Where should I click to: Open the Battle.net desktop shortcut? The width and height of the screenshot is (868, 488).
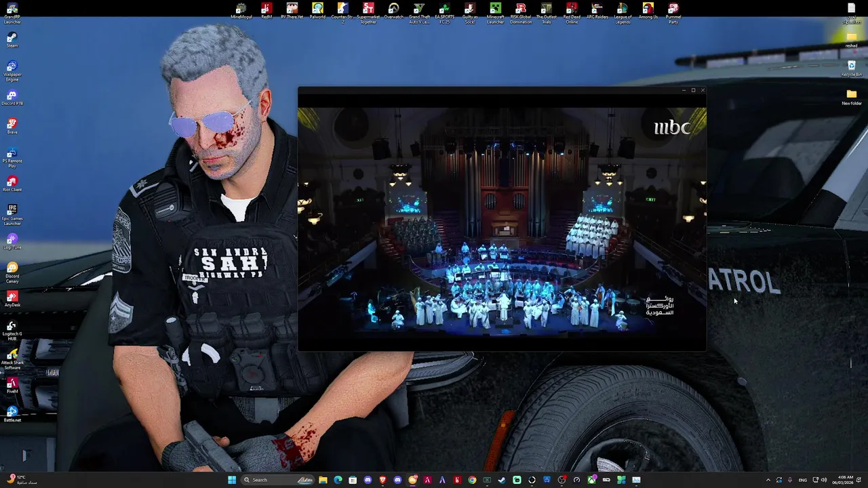pyautogui.click(x=12, y=414)
